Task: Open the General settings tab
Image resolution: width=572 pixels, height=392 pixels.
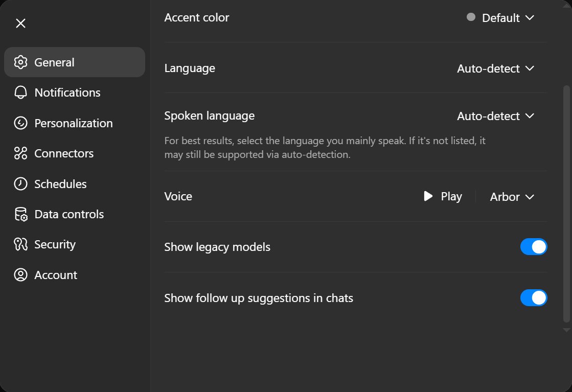Action: (x=75, y=62)
